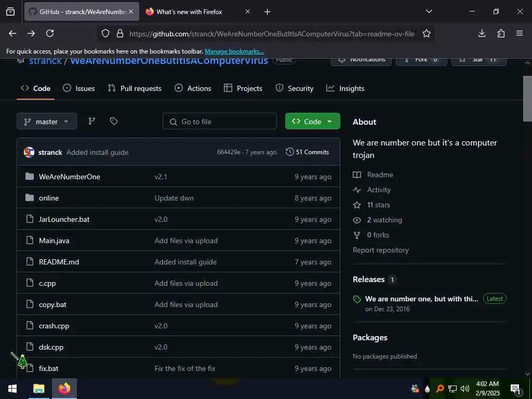Open JarLouncher.bat file
This screenshot has height=399, width=532.
(64, 219)
